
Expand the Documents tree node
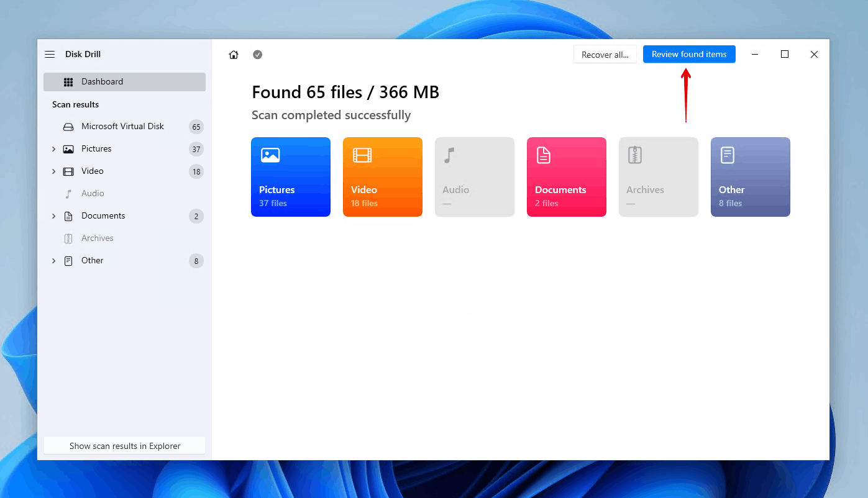tap(53, 216)
